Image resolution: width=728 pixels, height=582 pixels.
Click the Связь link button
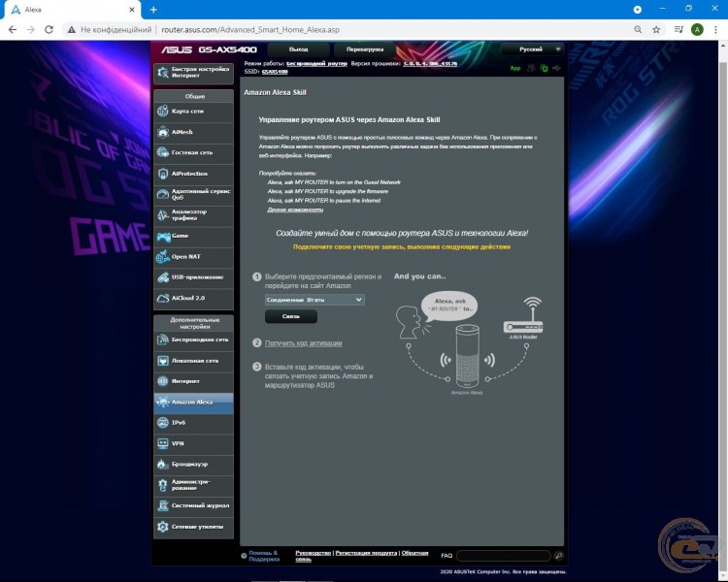click(291, 316)
